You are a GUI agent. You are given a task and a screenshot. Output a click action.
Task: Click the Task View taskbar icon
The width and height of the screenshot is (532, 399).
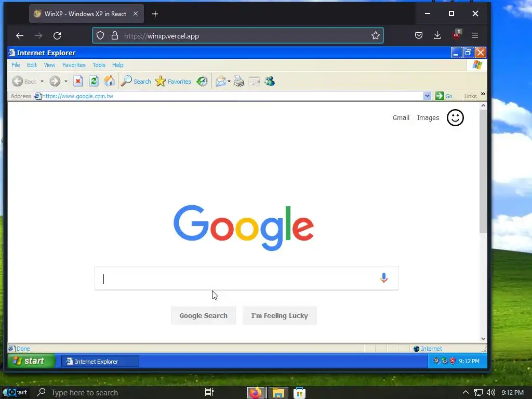pos(209,393)
